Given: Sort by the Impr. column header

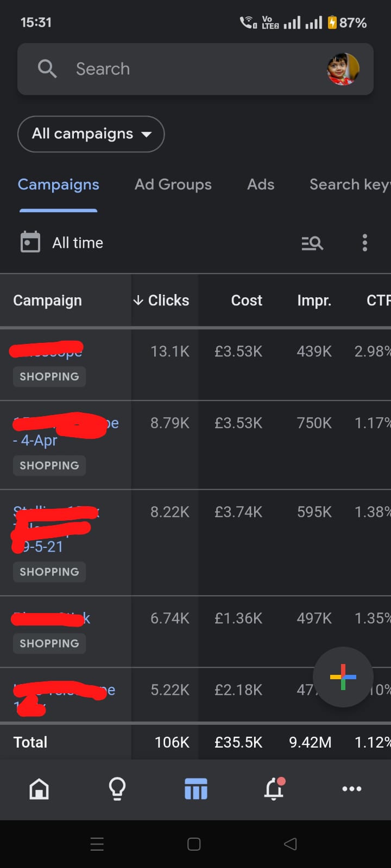Looking at the screenshot, I should [314, 300].
